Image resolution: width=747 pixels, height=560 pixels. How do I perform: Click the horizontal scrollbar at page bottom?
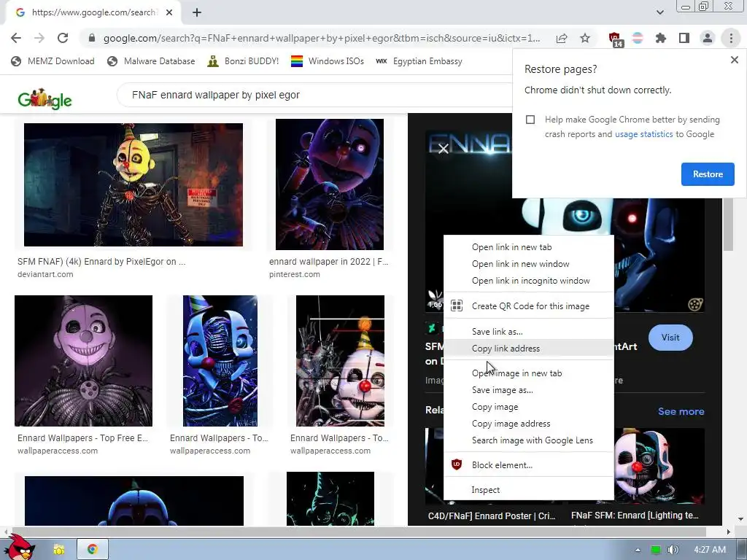pyautogui.click(x=357, y=532)
